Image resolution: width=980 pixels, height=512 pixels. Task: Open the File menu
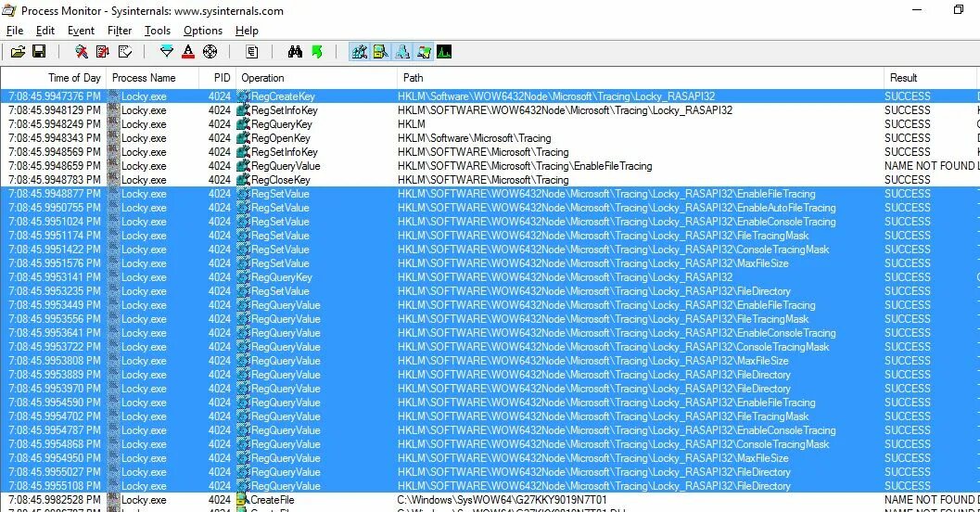click(15, 31)
